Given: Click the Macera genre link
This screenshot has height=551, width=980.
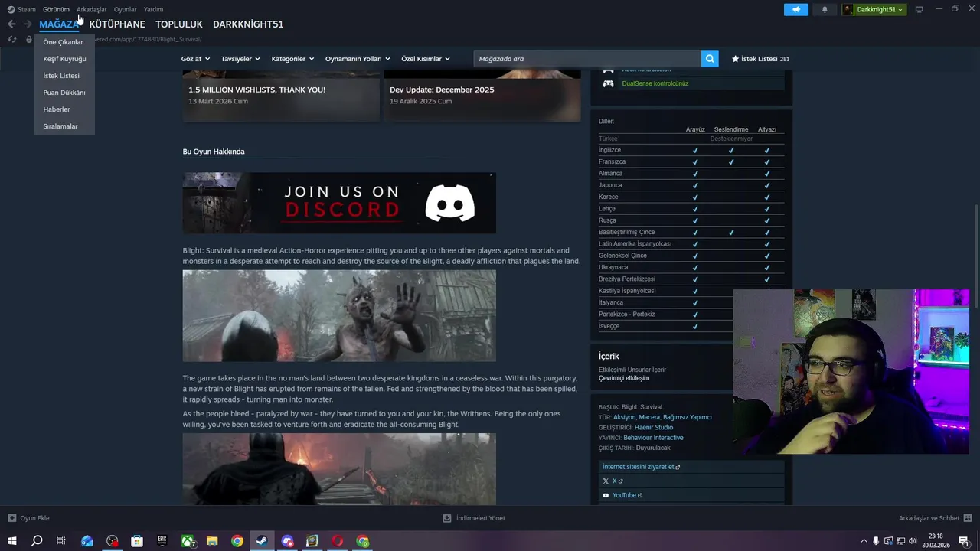Looking at the screenshot, I should tap(649, 417).
